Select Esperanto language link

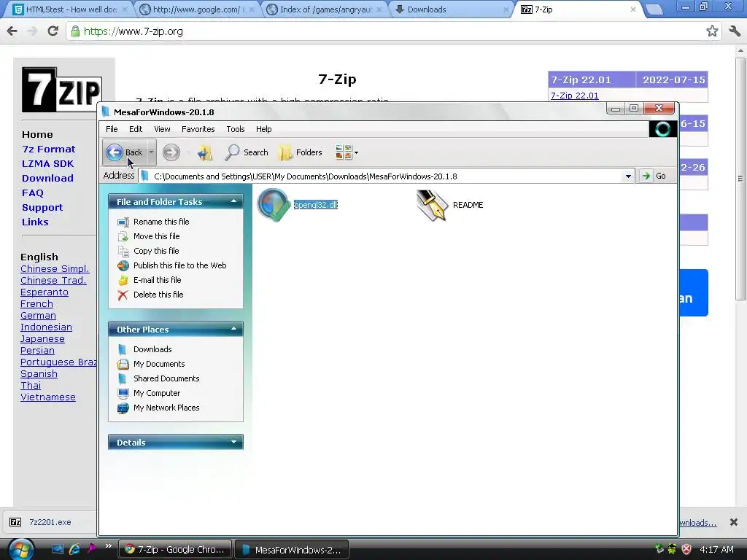tap(44, 292)
